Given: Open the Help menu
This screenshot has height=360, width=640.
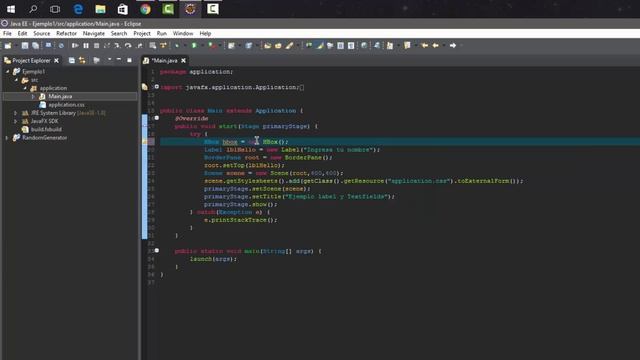Looking at the screenshot, I should (x=205, y=33).
